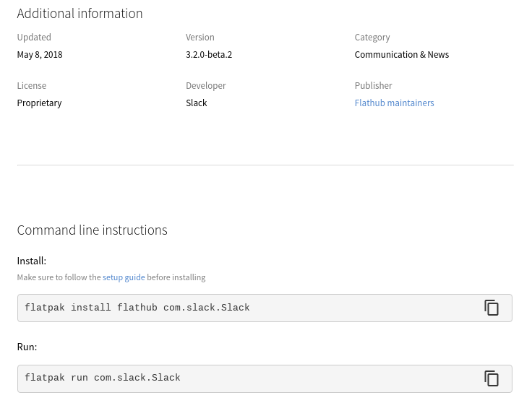The width and height of the screenshot is (532, 403).
Task: Click the 'Updated' label
Action: (34, 38)
